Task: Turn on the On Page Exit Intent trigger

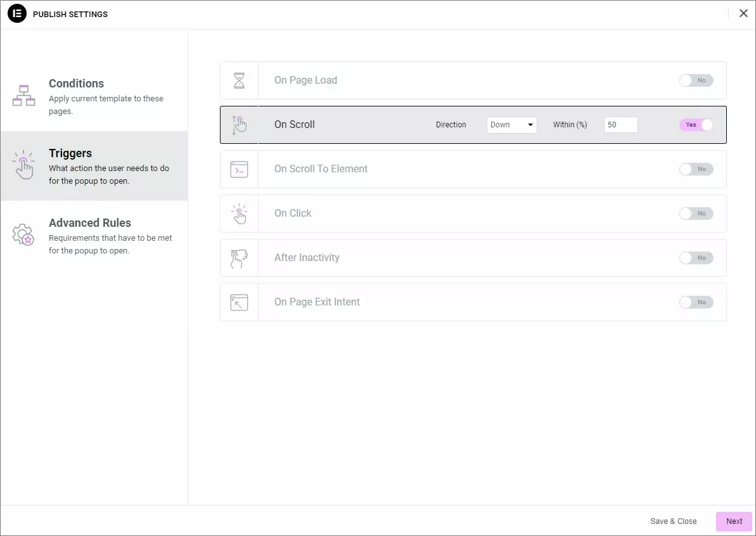Action: 696,302
